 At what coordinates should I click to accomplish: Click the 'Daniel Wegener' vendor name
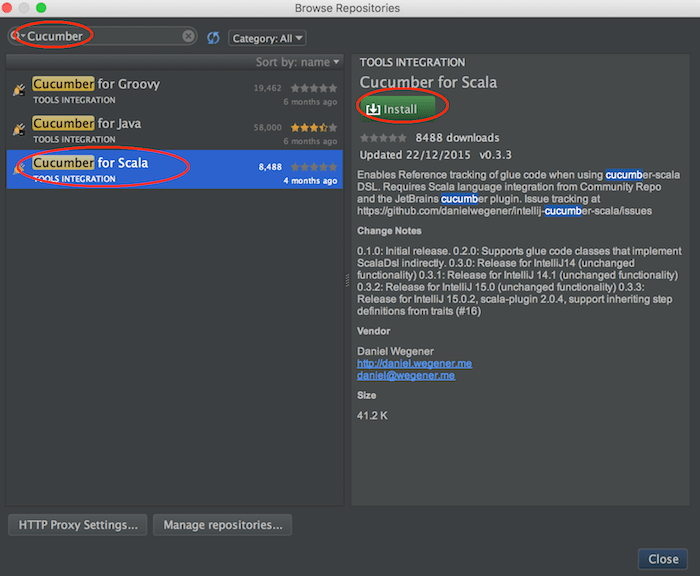pyautogui.click(x=395, y=351)
